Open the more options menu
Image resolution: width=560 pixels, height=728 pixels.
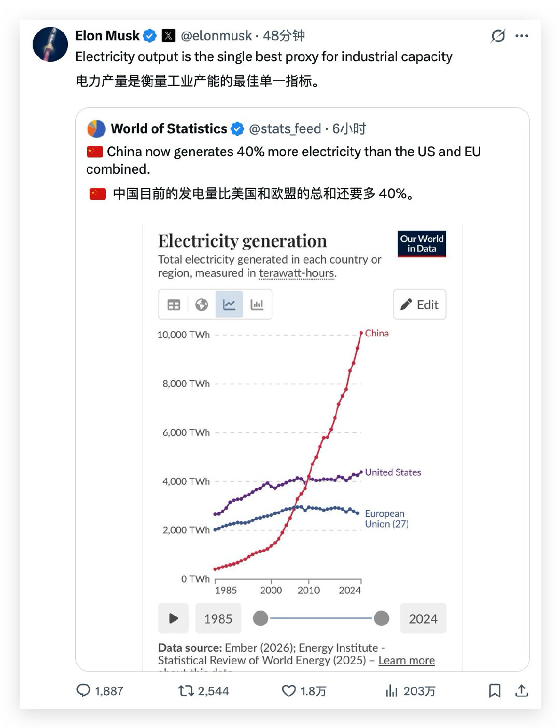pyautogui.click(x=522, y=35)
